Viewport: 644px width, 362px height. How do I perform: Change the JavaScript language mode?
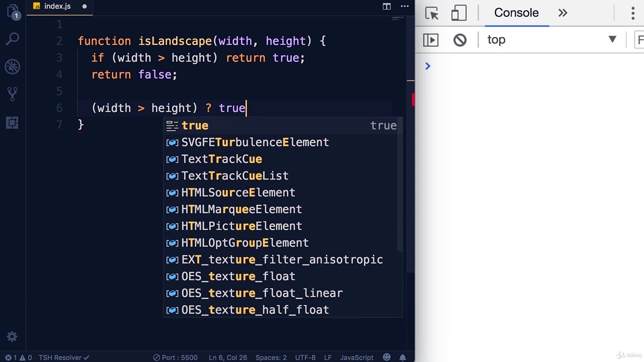click(x=357, y=357)
